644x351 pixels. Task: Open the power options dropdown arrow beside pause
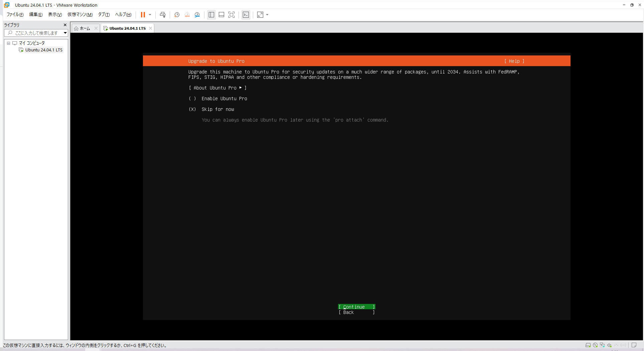click(150, 15)
